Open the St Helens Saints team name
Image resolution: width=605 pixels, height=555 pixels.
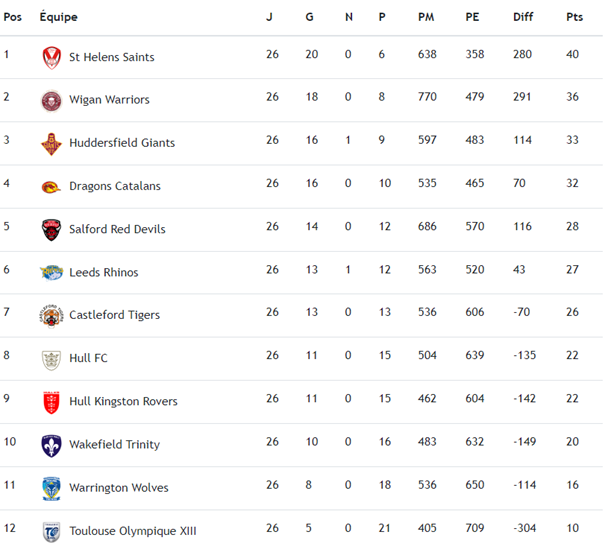[x=112, y=58]
